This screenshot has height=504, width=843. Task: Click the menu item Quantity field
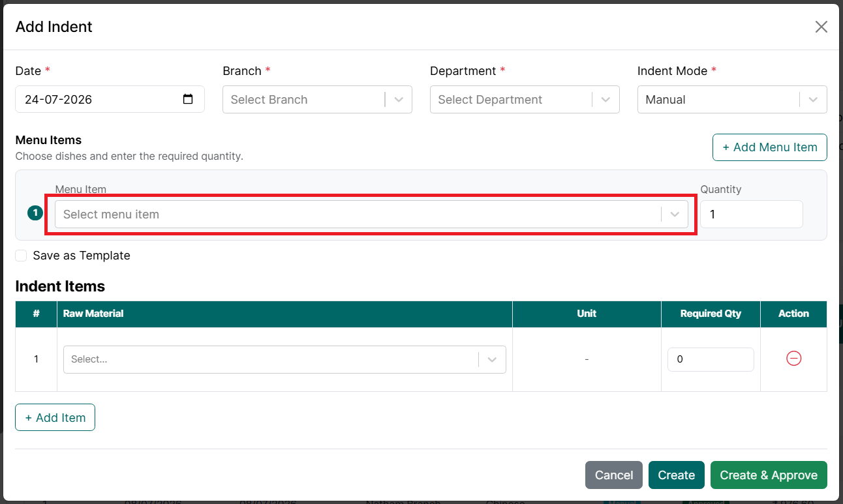(751, 214)
